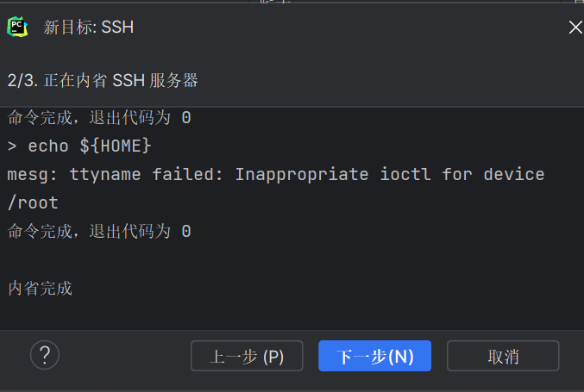584x392 pixels.
Task: Click the dialog title 新目标: SSH
Action: 89,28
